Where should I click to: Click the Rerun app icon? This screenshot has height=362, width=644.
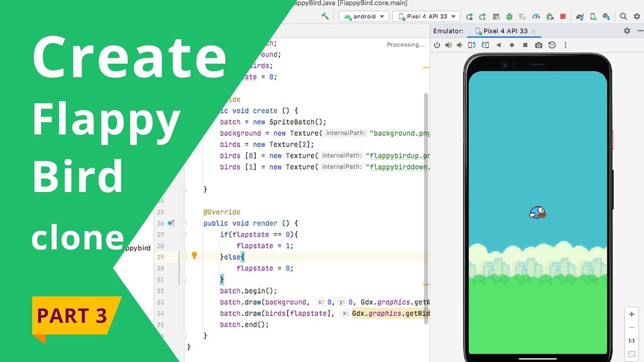(x=469, y=17)
